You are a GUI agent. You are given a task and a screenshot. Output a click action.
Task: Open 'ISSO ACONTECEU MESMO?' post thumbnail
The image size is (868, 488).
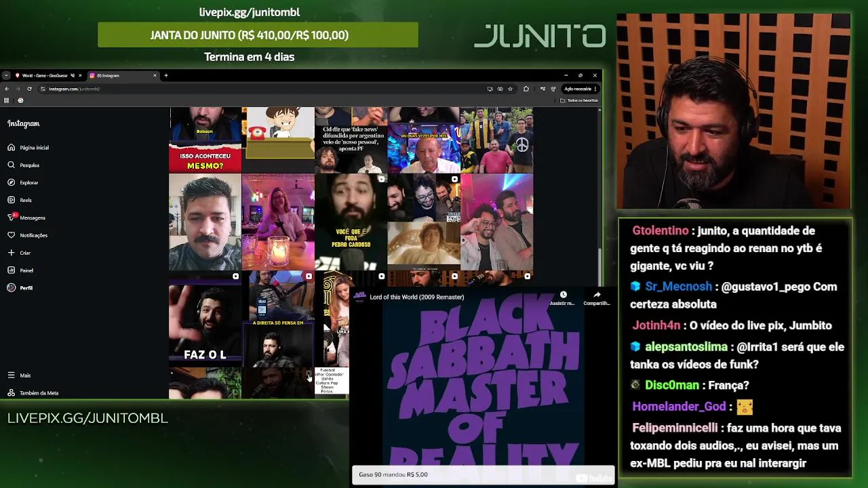[x=205, y=139]
